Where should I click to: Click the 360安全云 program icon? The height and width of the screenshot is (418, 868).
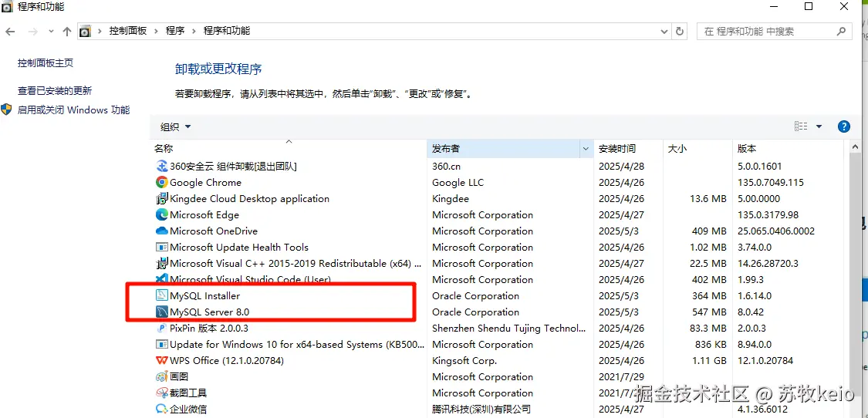click(162, 166)
